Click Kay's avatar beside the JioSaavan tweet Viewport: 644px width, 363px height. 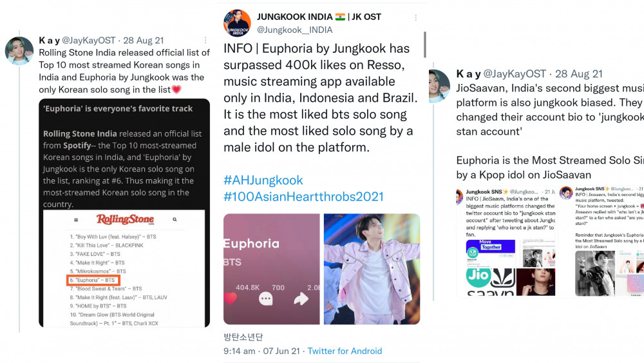coord(439,86)
